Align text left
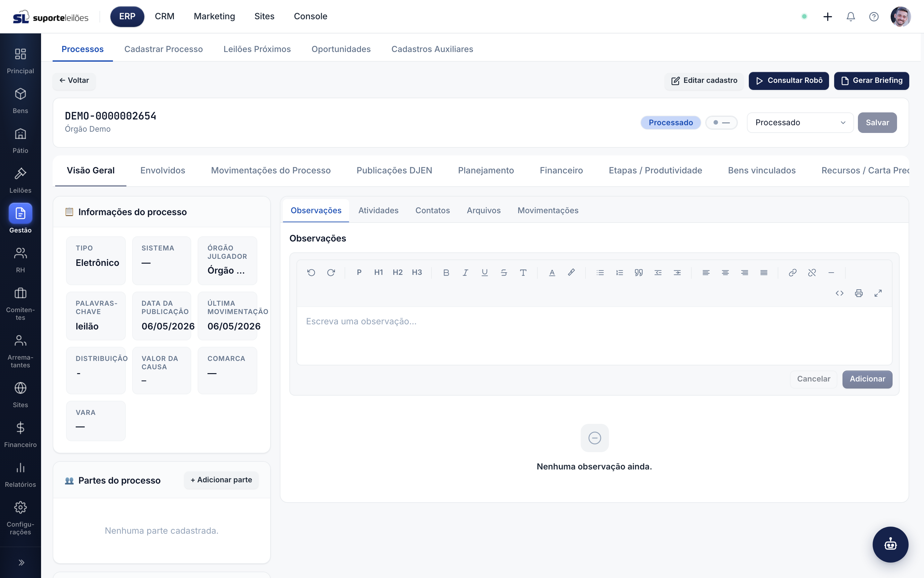 [706, 273]
